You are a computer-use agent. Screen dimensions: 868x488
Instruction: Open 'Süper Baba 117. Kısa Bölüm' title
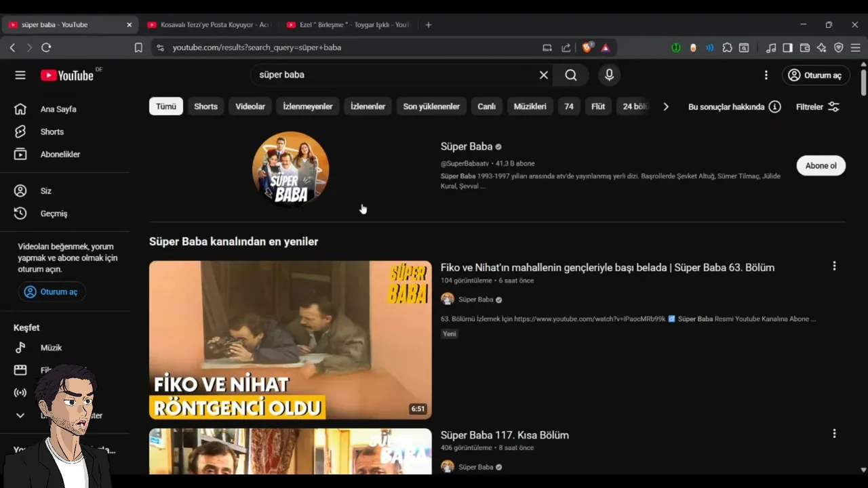pyautogui.click(x=505, y=435)
